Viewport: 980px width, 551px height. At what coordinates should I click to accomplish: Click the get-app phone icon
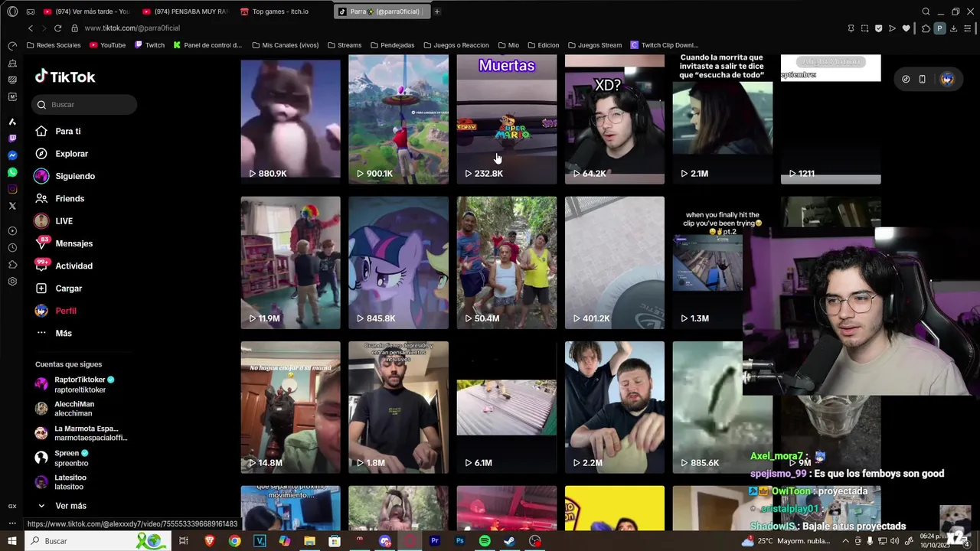[x=922, y=79]
